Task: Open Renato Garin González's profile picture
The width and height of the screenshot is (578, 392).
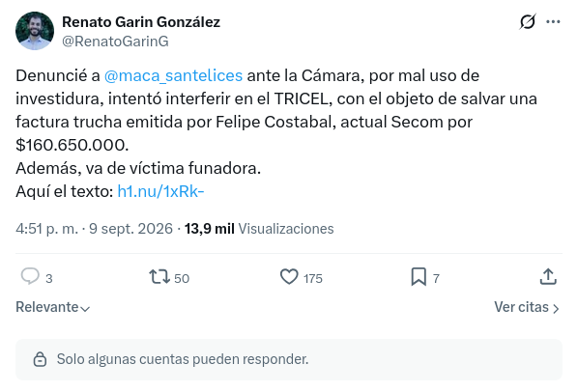Action: tap(35, 31)
